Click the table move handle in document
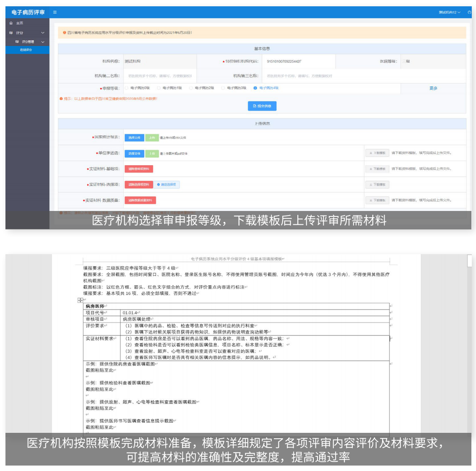476x471 pixels. (80, 300)
